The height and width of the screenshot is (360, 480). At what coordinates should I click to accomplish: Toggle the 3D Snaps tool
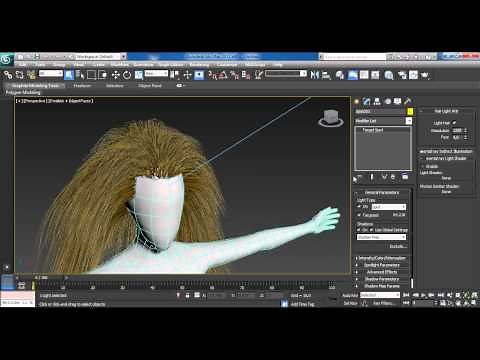pos(212,75)
